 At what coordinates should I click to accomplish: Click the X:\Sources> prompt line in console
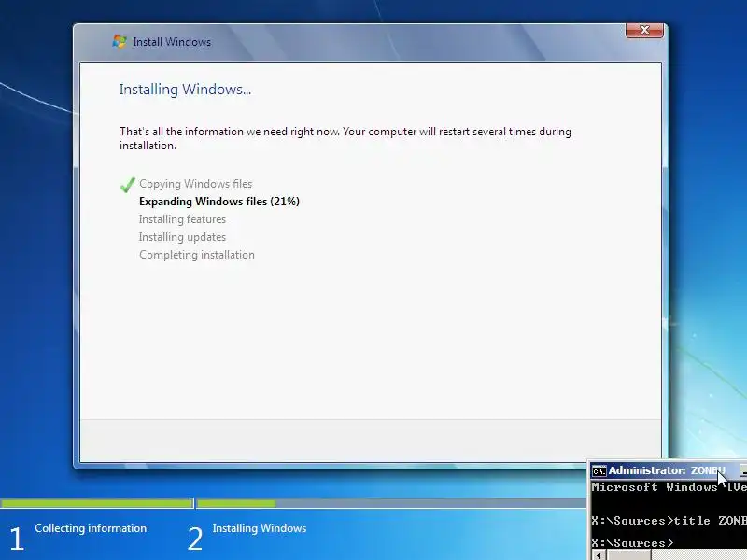[x=633, y=543]
